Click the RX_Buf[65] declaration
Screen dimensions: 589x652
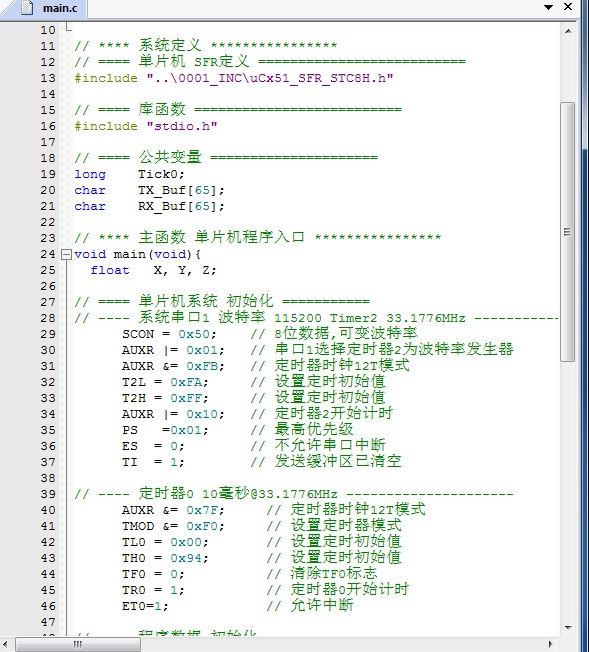click(x=181, y=206)
